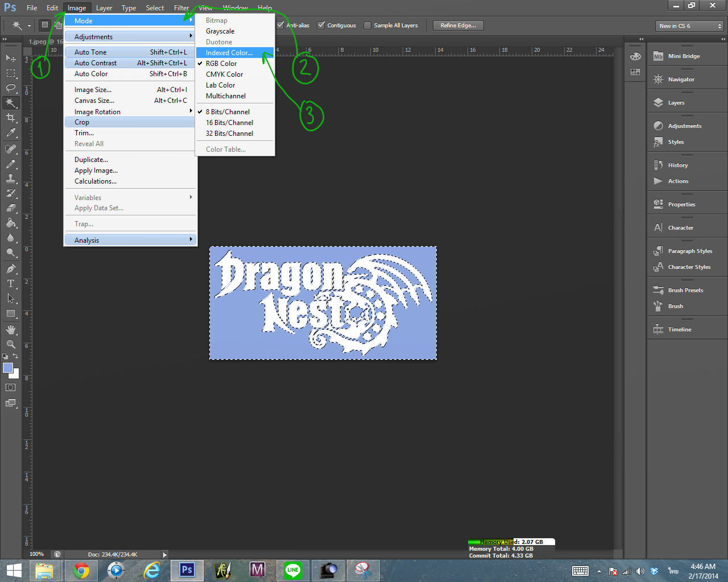
Task: Switch to 32 Bits/Channel
Action: (235, 134)
